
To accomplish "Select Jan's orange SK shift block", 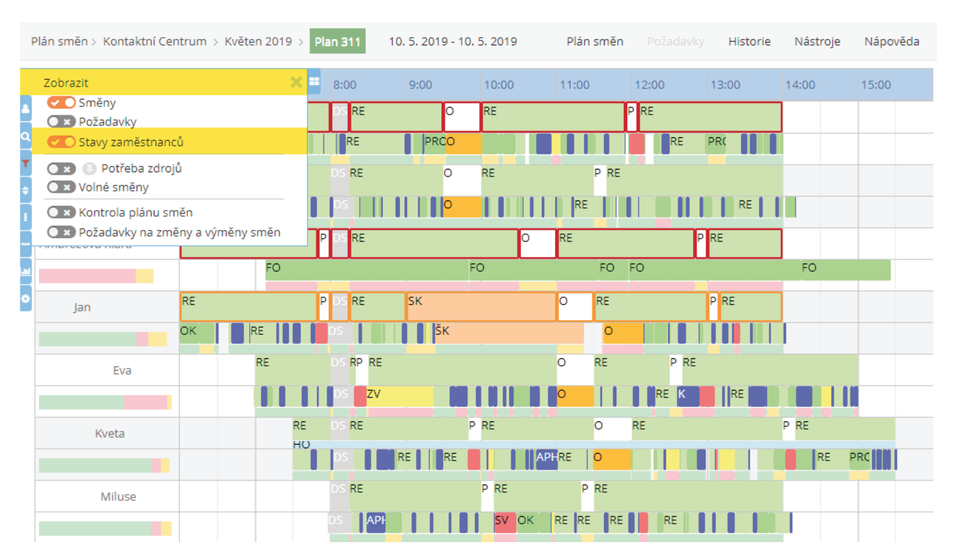I will pyautogui.click(x=480, y=307).
